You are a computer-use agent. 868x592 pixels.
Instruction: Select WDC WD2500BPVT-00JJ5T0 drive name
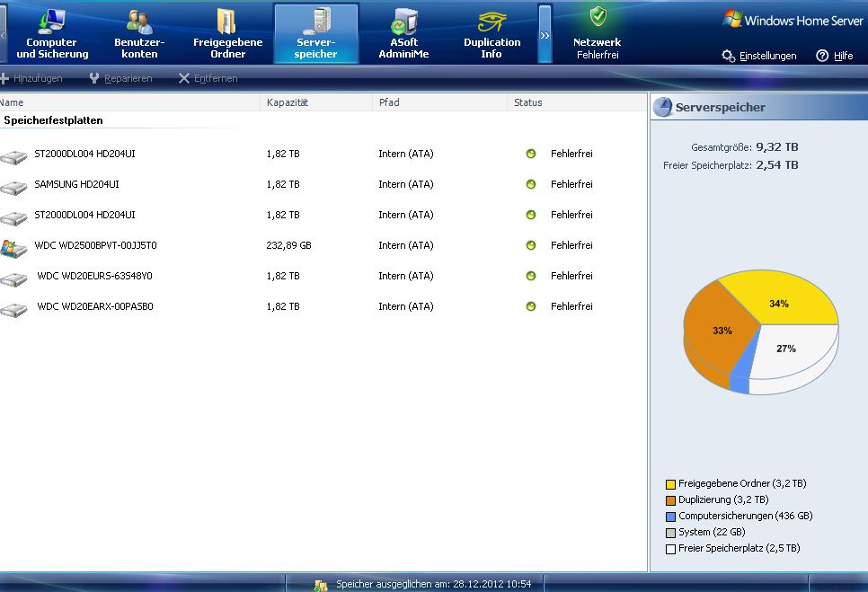(x=95, y=245)
